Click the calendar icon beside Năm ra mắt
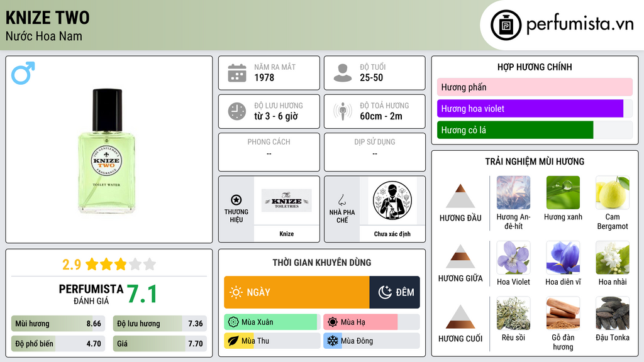 point(237,73)
